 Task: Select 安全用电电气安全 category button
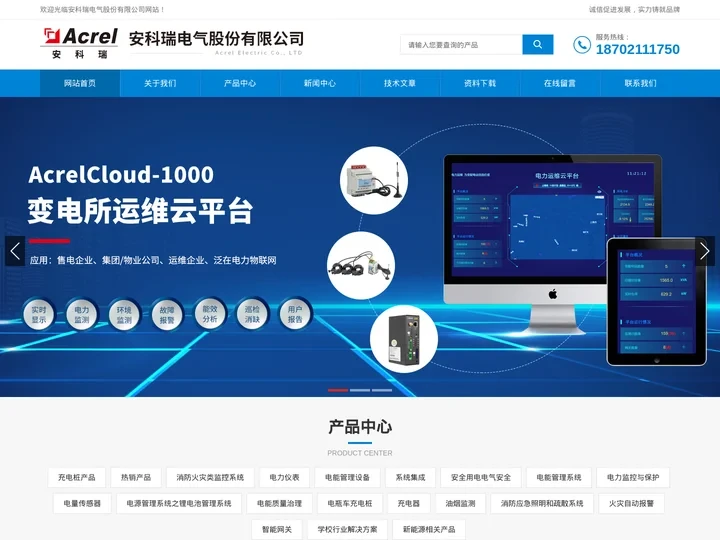click(x=481, y=478)
